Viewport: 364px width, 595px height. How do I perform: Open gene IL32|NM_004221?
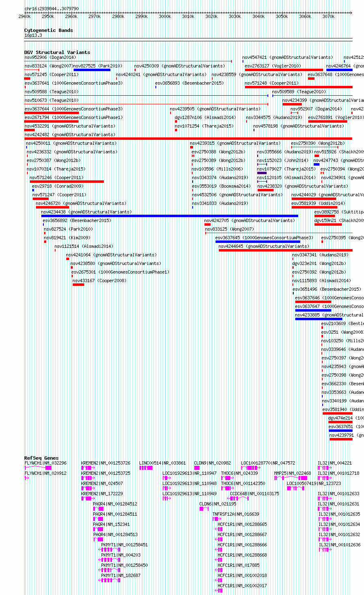[335, 463]
